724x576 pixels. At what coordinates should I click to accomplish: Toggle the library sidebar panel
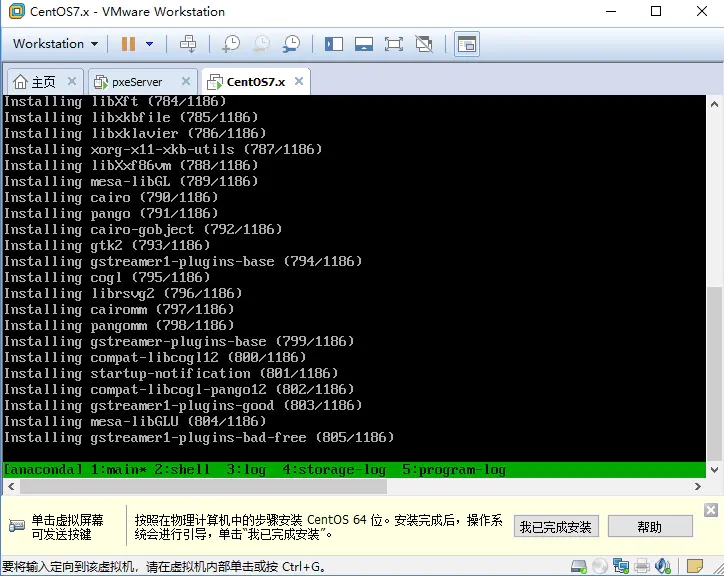click(x=334, y=44)
